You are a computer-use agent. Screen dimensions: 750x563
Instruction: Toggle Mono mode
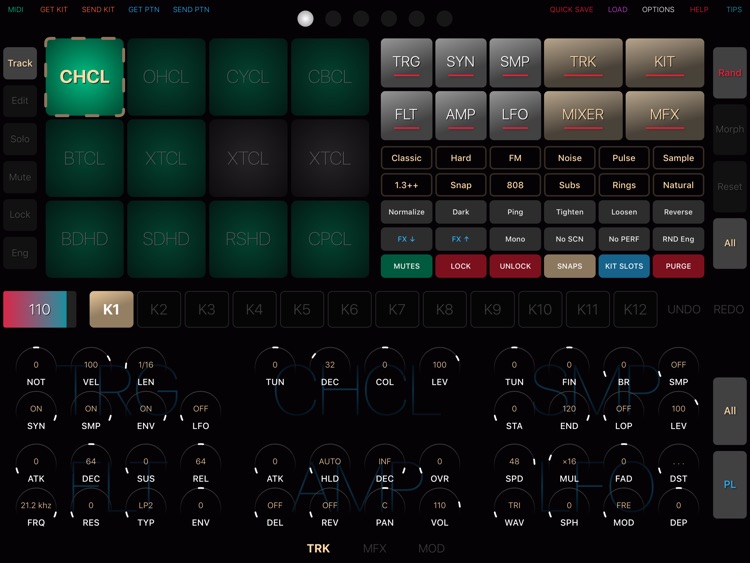(x=515, y=239)
